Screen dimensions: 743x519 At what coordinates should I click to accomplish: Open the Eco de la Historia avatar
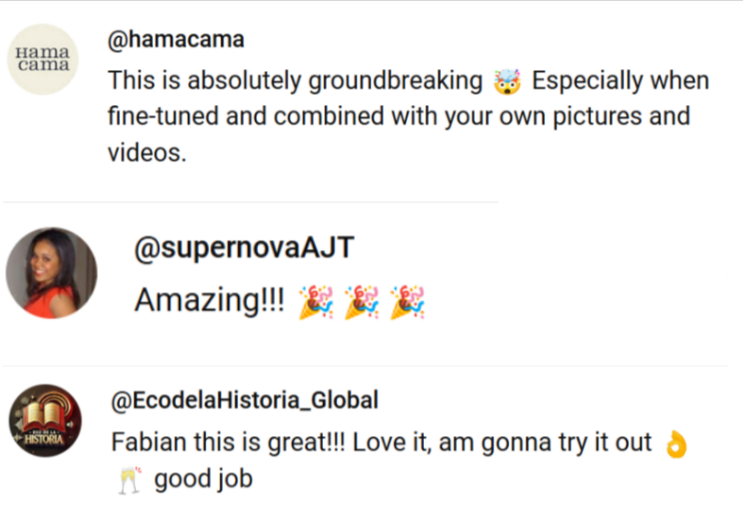(x=45, y=421)
